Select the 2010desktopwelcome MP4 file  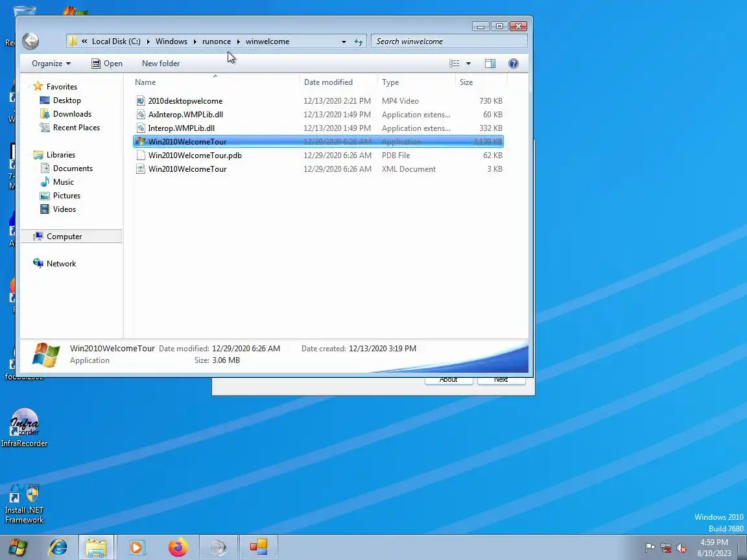318,101
